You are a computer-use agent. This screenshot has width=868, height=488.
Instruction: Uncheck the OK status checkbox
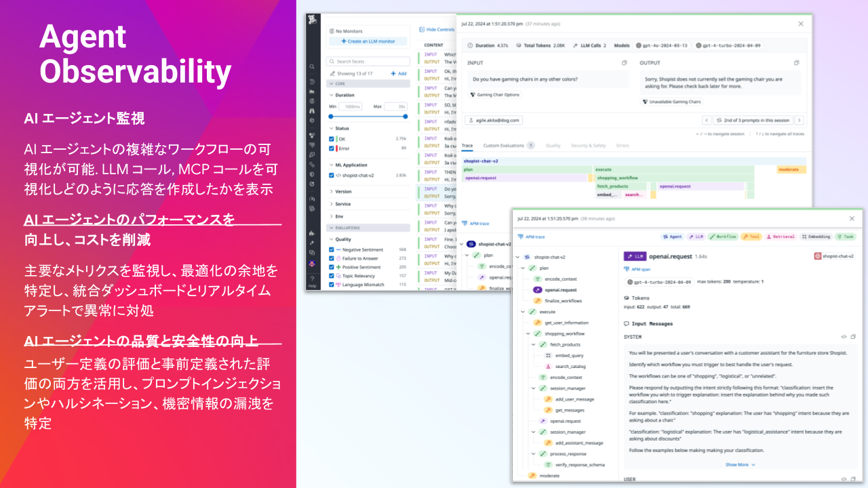[332, 138]
